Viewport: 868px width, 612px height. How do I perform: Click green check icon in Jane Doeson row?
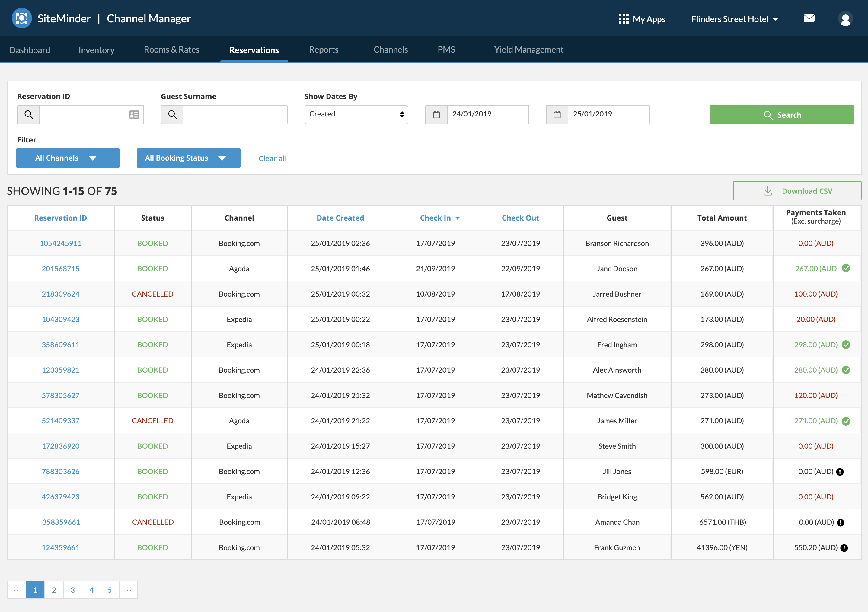(846, 268)
